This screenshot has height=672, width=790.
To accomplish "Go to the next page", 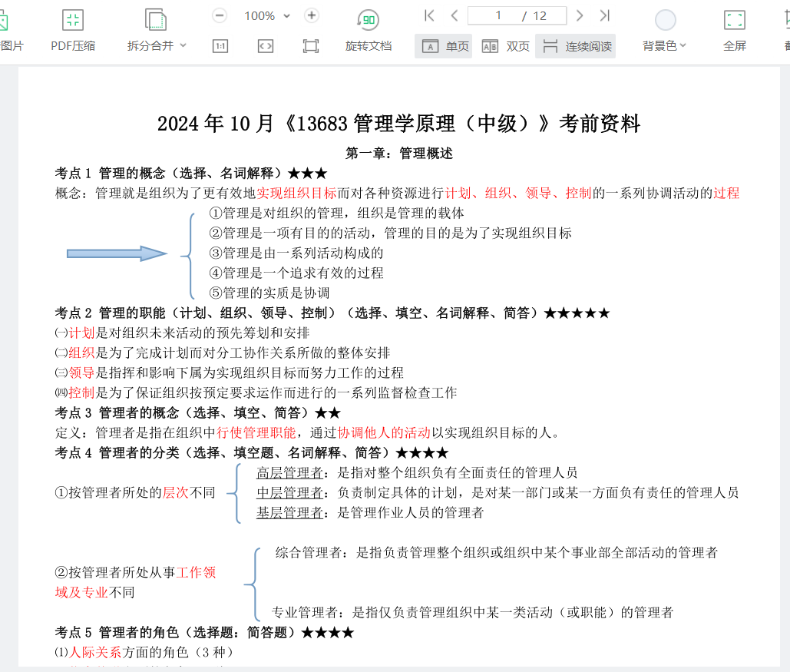I will [580, 15].
